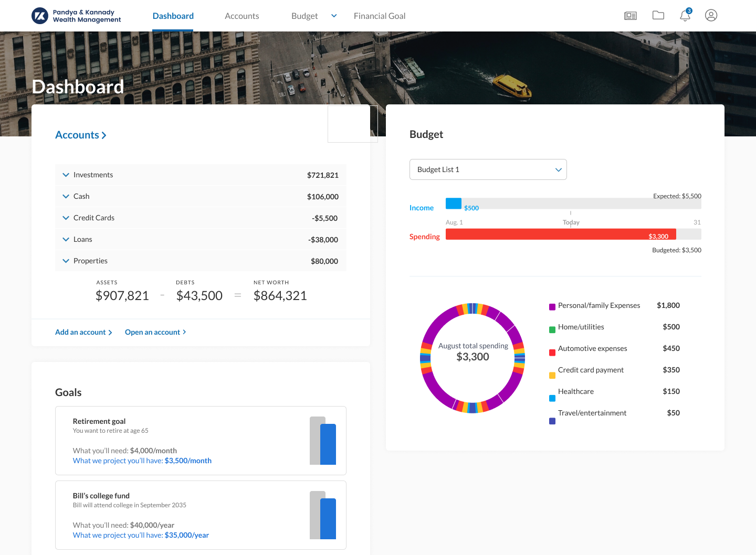Open the Budget menu dropdown arrow
This screenshot has height=555, width=756.
click(334, 16)
